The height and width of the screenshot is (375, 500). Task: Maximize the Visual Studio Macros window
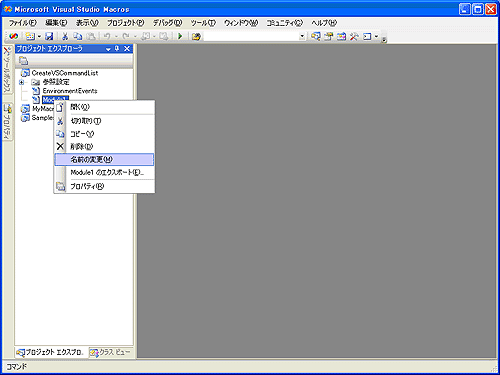(x=478, y=9)
